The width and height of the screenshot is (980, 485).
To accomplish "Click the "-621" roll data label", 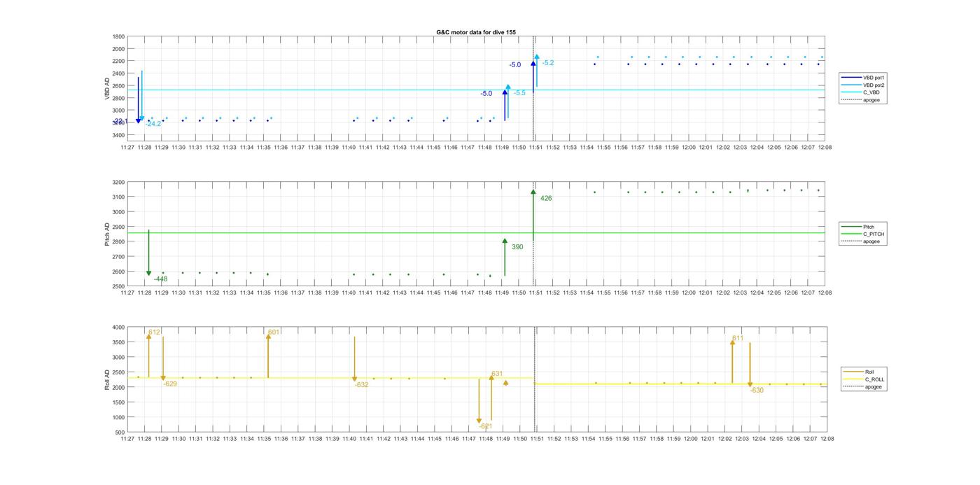I will (486, 426).
